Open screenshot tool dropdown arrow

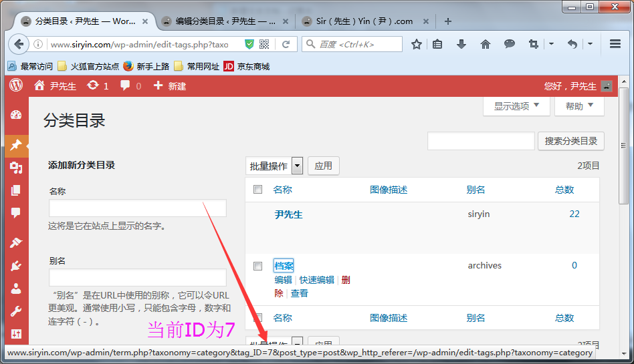(551, 44)
